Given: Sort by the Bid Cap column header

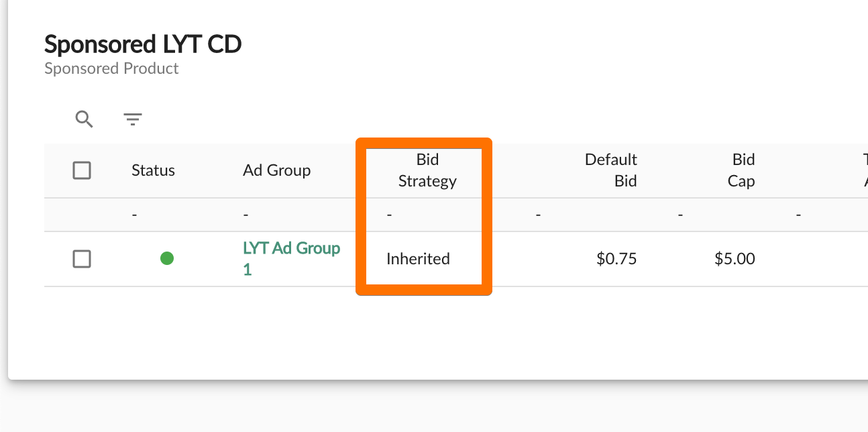Looking at the screenshot, I should point(741,170).
